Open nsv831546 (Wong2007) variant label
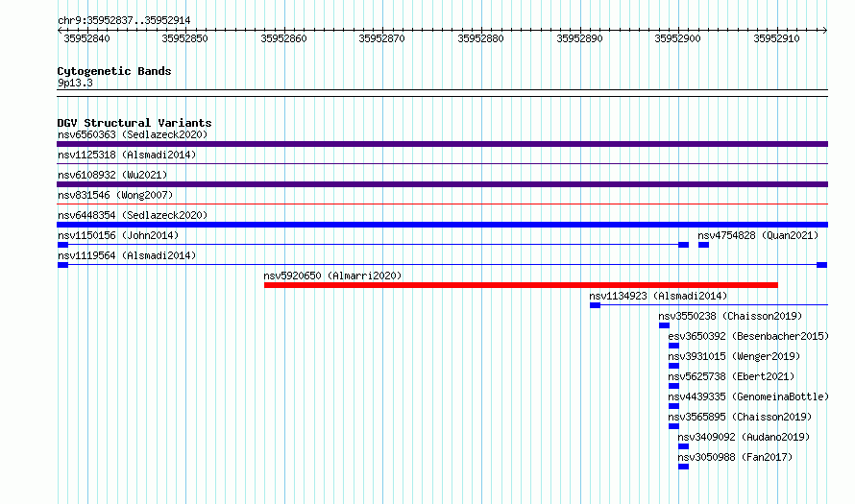Image resolution: width=855 pixels, height=504 pixels. click(115, 195)
